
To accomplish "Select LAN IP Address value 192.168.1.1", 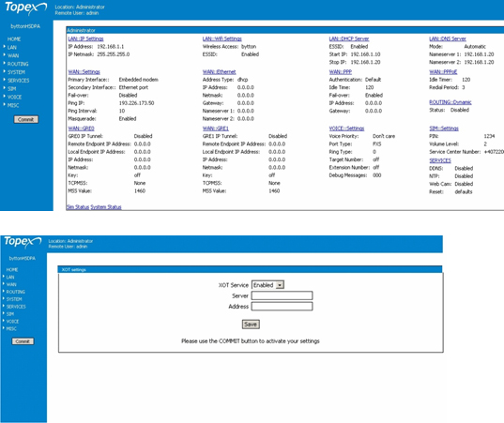I will point(110,47).
